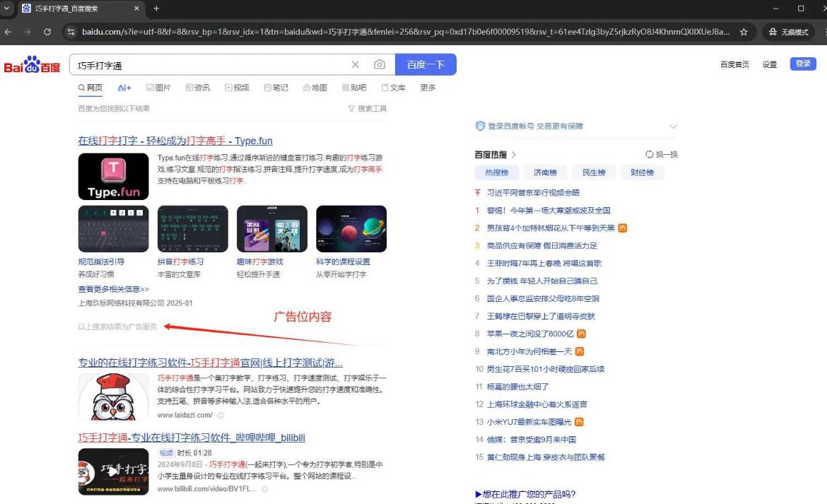Open a new browser tab
This screenshot has height=504, width=827.
click(156, 8)
